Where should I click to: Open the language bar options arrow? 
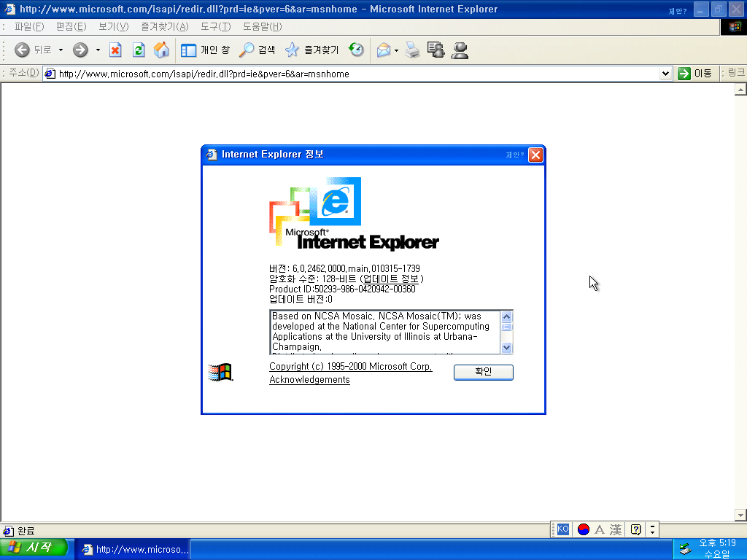tap(652, 529)
